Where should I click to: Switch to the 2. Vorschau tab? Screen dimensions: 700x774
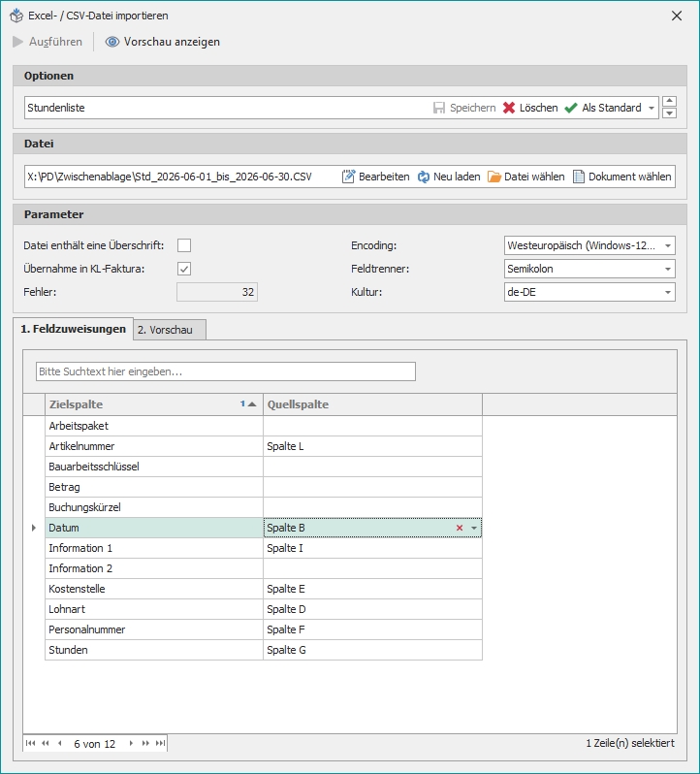click(x=170, y=330)
